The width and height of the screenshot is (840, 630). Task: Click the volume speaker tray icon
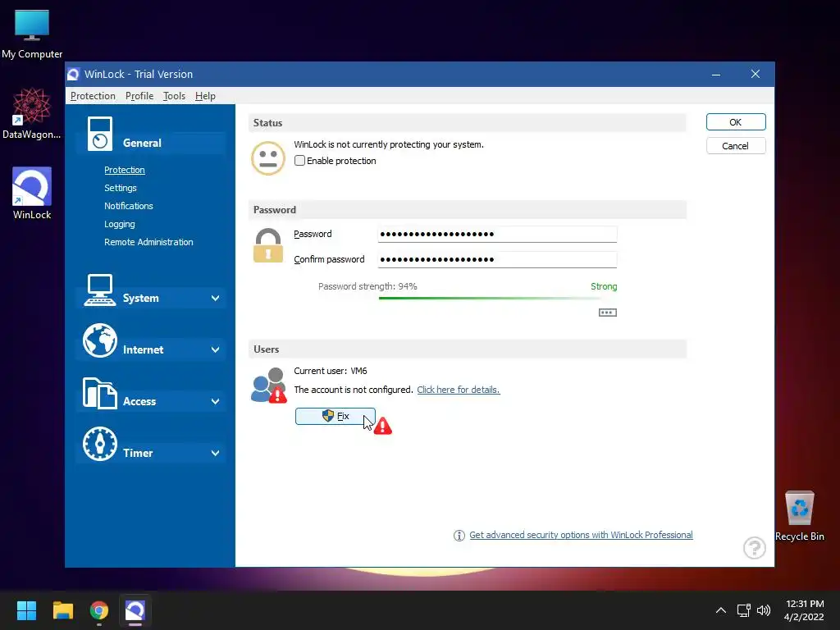(764, 610)
